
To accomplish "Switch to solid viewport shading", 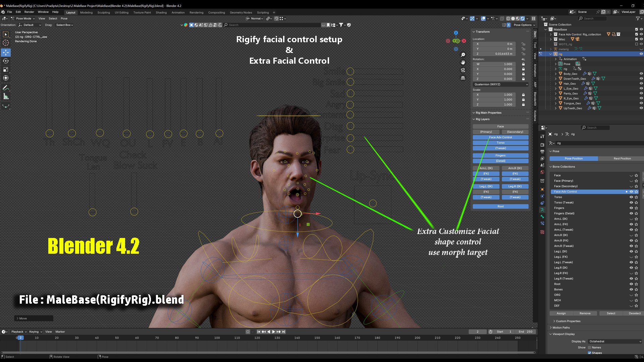I will 513,18.
